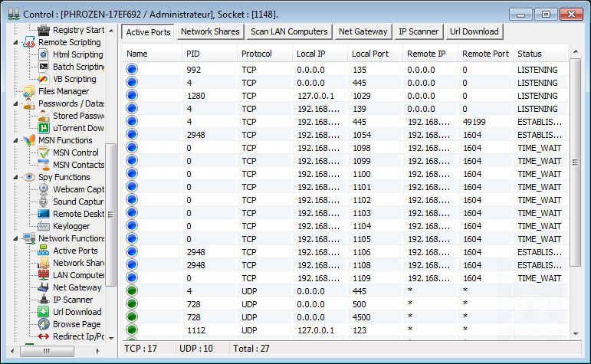
Task: Select the Webcam Capture icon
Action: pyautogui.click(x=43, y=189)
